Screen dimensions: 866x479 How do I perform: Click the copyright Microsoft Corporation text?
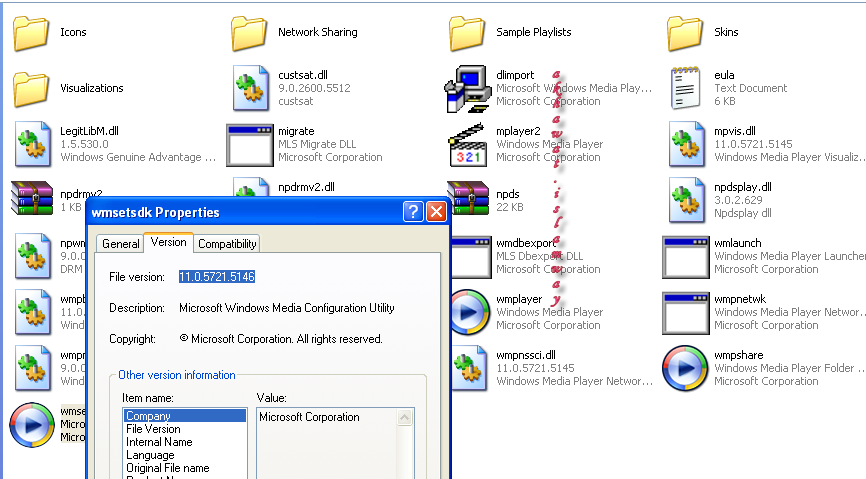(281, 339)
